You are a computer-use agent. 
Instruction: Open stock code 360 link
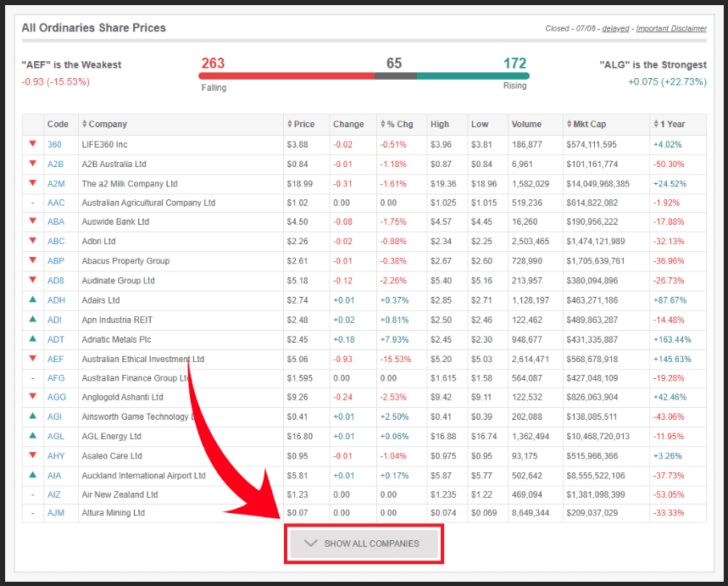pos(54,144)
